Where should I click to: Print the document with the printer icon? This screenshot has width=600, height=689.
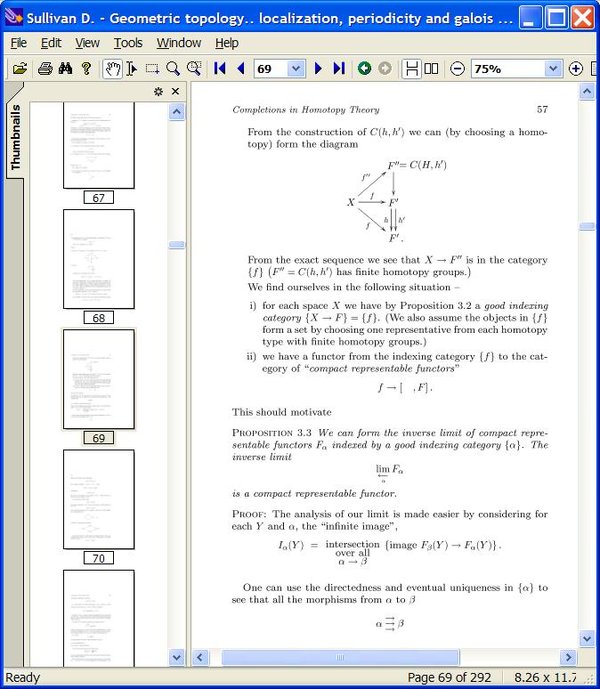pyautogui.click(x=45, y=69)
